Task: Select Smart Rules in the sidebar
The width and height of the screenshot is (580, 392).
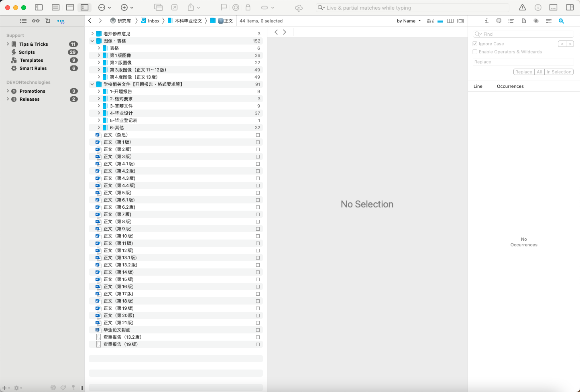Action: (33, 68)
